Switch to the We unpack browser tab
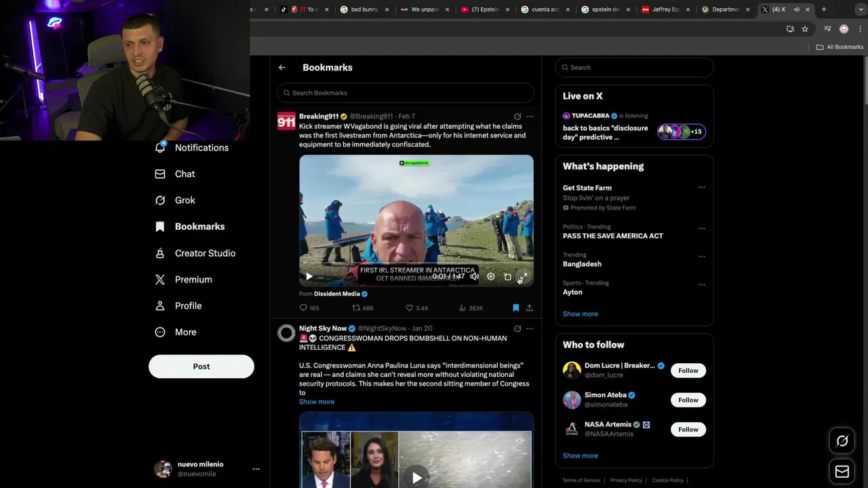 425,9
